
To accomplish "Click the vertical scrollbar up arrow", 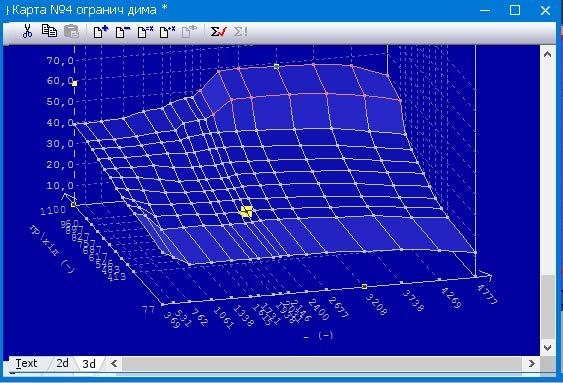I will [x=547, y=54].
